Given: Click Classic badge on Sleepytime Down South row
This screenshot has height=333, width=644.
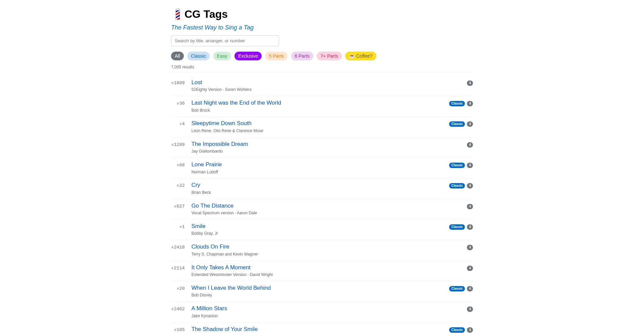Looking at the screenshot, I should point(457,124).
